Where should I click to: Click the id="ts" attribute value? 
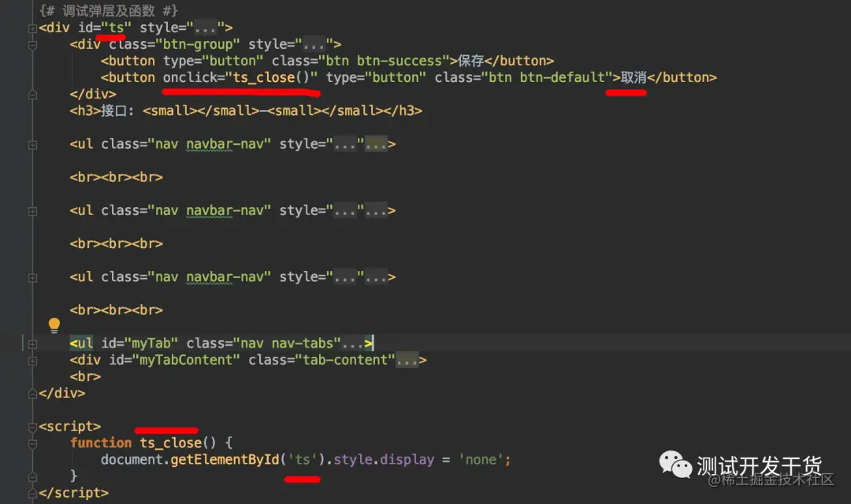[116, 28]
